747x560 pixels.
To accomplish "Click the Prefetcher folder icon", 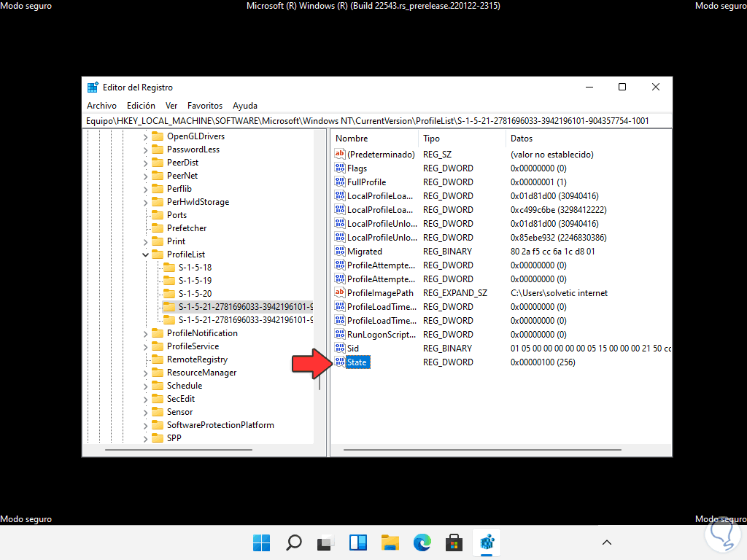I will pyautogui.click(x=158, y=228).
